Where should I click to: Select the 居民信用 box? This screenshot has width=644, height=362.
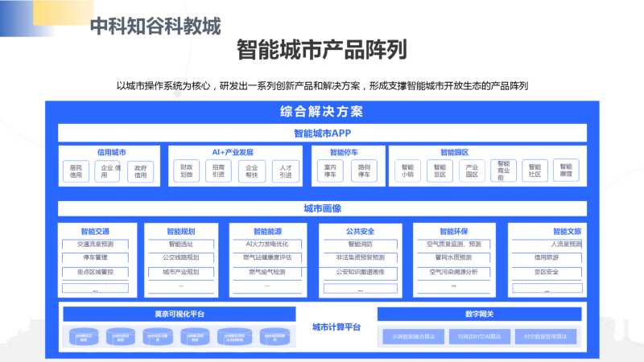(76, 171)
